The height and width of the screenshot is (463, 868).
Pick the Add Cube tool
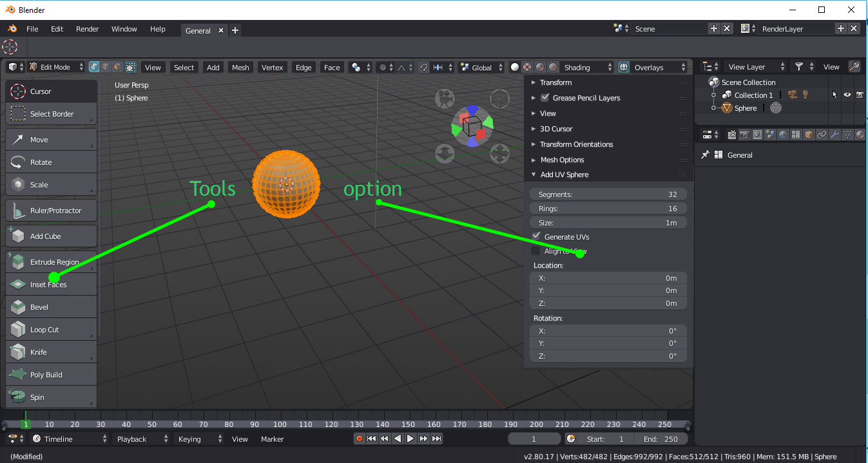click(52, 236)
